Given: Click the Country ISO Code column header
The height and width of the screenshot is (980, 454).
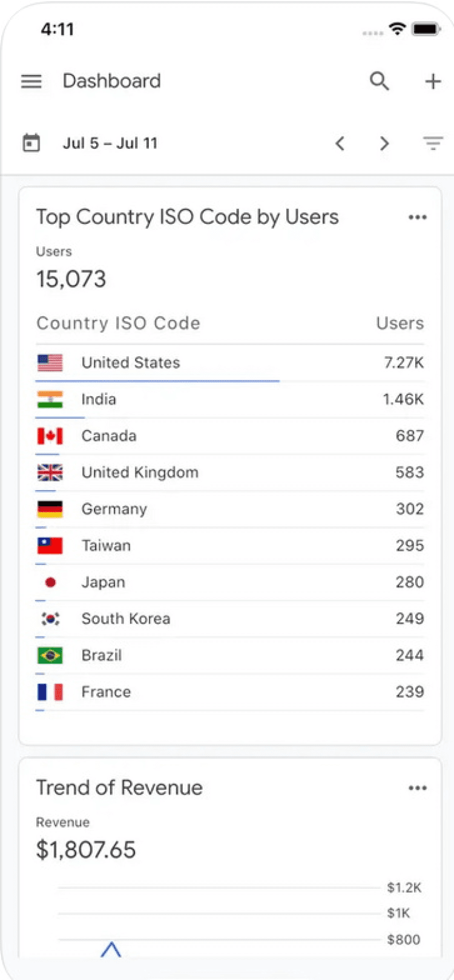Looking at the screenshot, I should coord(118,323).
